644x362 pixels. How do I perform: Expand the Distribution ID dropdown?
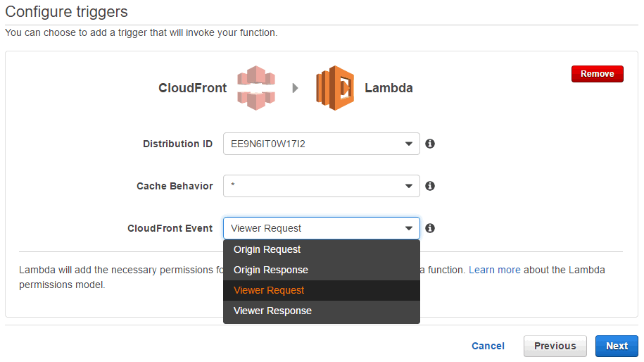(322, 144)
